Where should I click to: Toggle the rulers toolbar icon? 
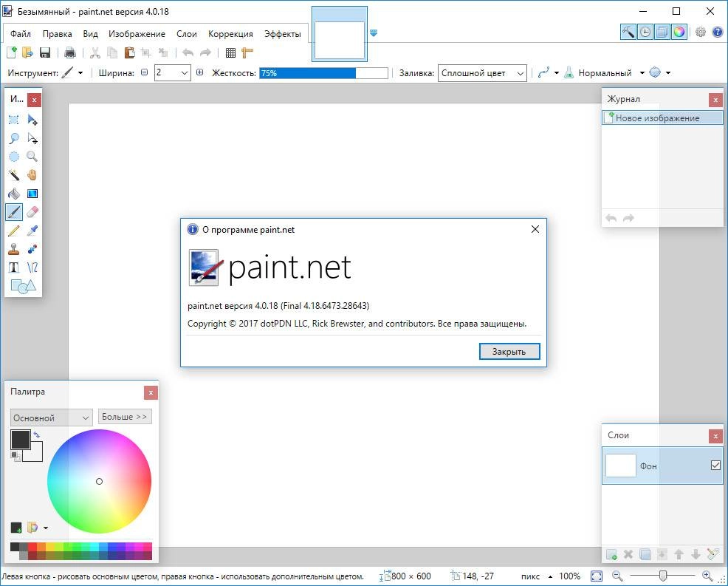pyautogui.click(x=247, y=52)
